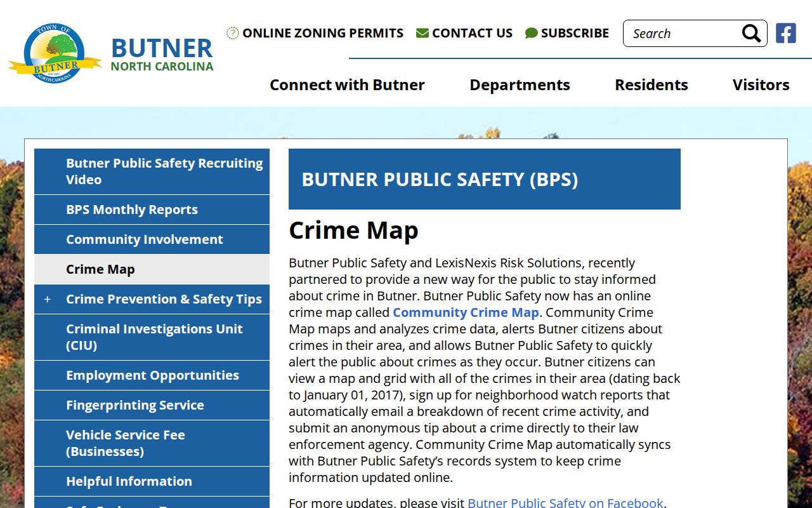Select Crime Map in sidebar

(152, 269)
